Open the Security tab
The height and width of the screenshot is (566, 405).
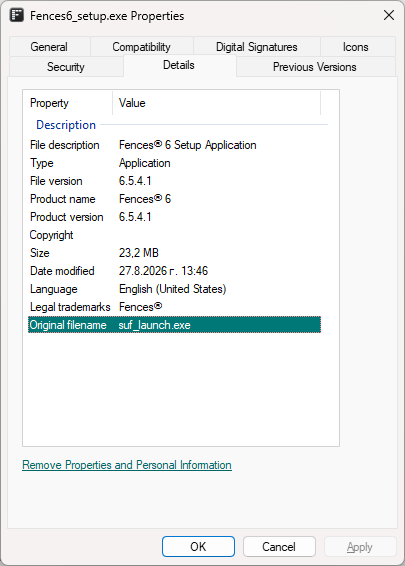[x=66, y=66]
